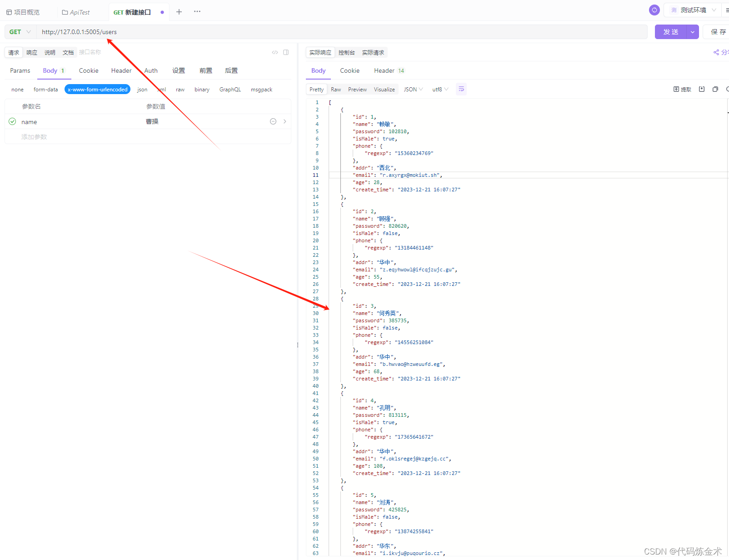Image resolution: width=729 pixels, height=560 pixels.
Task: Click the vertical panel divider handle
Action: pos(298,345)
